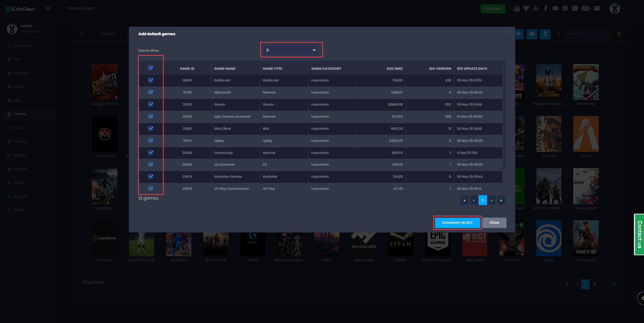This screenshot has width=644, height=323.
Task: Toggle the hamburger sidebar menu icon
Action: [x=48, y=8]
